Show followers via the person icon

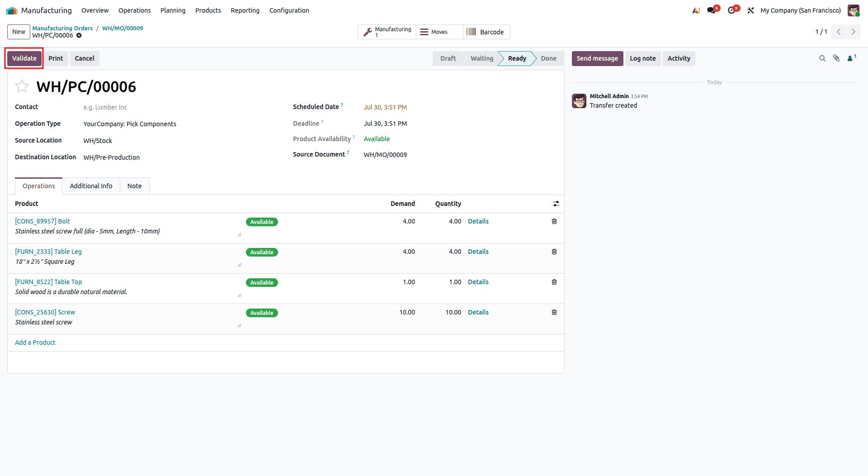pyautogui.click(x=852, y=58)
